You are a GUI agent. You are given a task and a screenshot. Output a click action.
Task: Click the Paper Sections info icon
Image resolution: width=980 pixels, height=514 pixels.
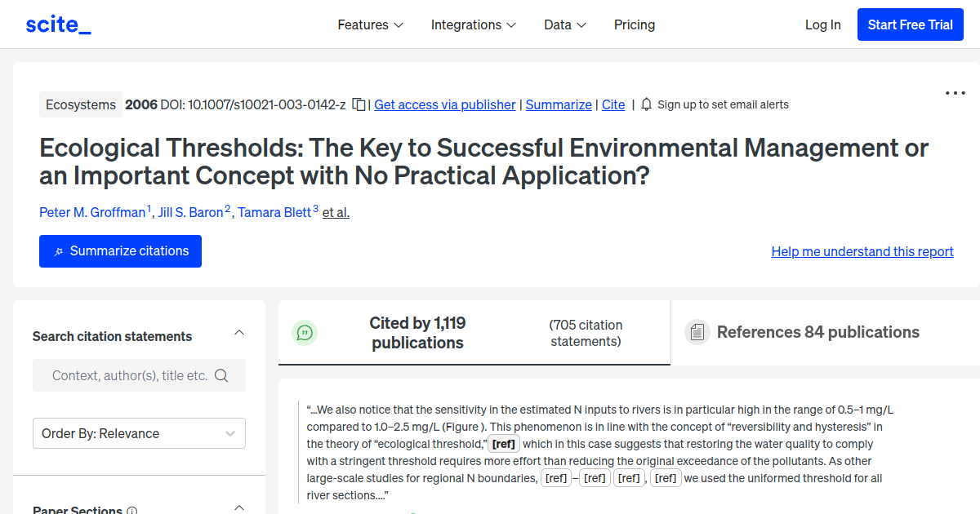pos(132,511)
